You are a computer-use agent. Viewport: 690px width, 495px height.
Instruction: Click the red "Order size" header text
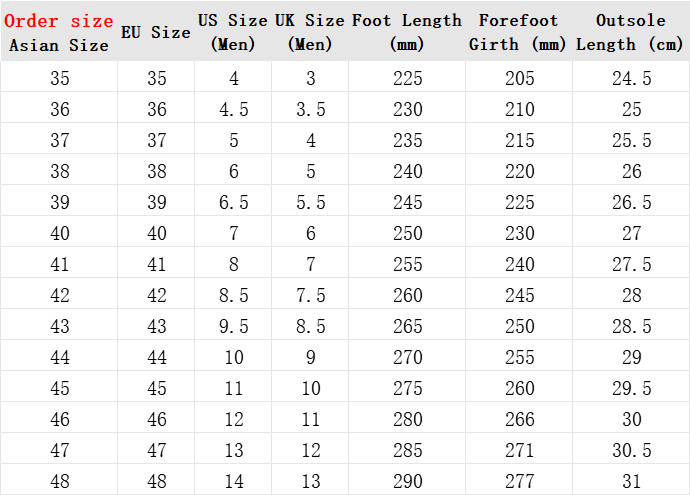pos(58,21)
